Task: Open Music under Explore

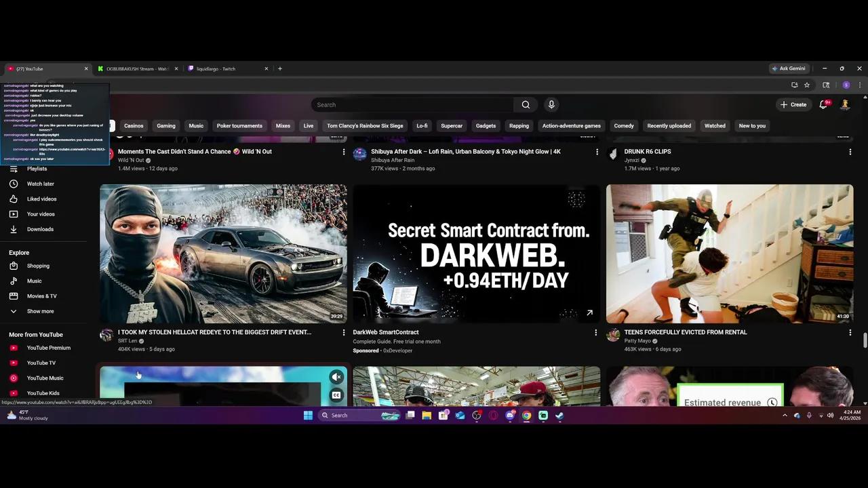Action: (x=34, y=281)
